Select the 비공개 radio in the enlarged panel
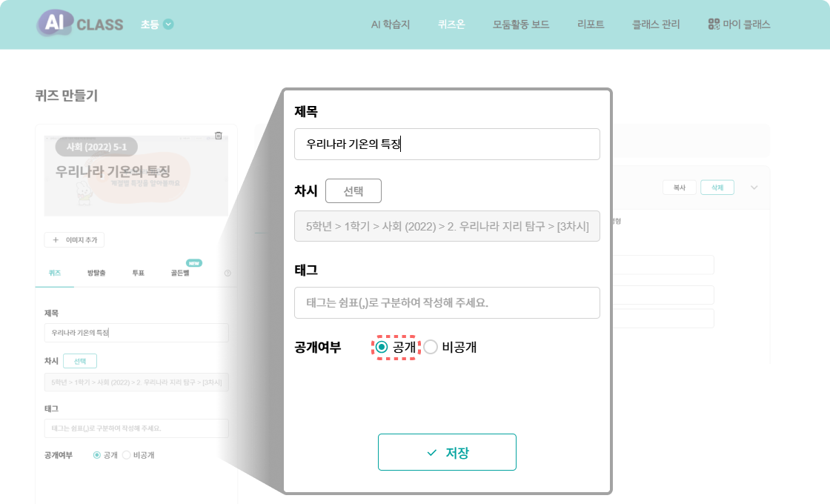 coord(431,347)
